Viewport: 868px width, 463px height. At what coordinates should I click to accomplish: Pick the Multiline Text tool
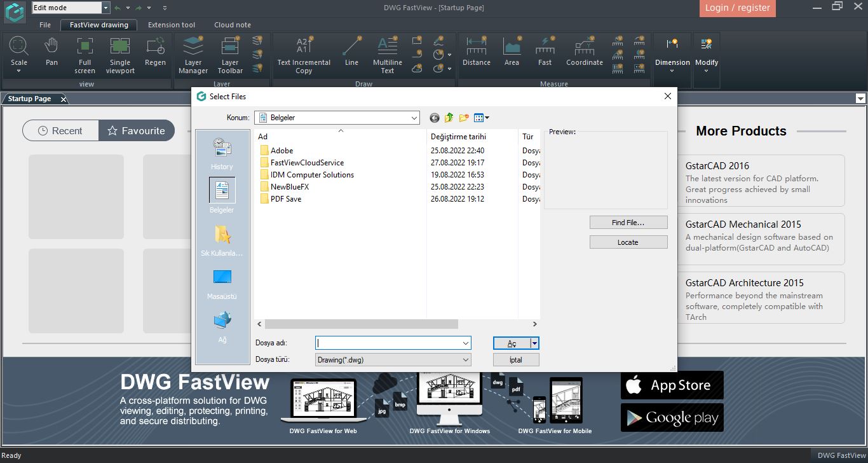[388, 55]
